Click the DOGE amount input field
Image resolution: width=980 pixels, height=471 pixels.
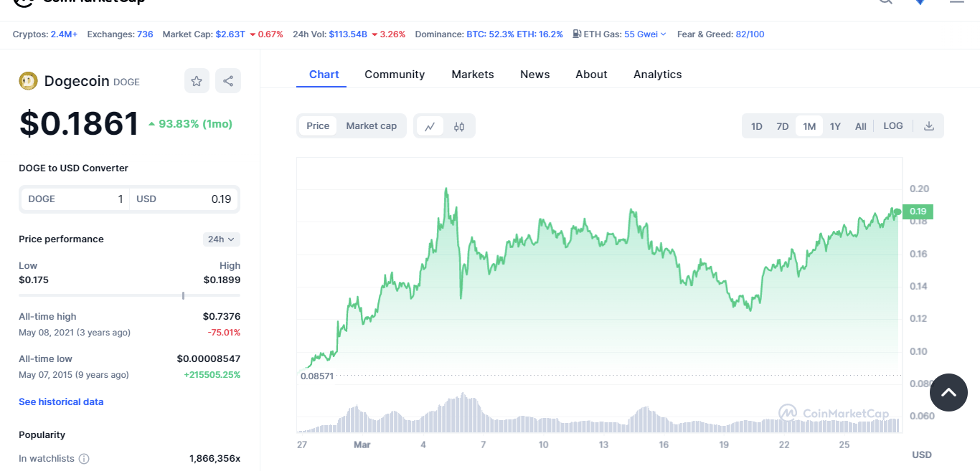pyautogui.click(x=75, y=199)
